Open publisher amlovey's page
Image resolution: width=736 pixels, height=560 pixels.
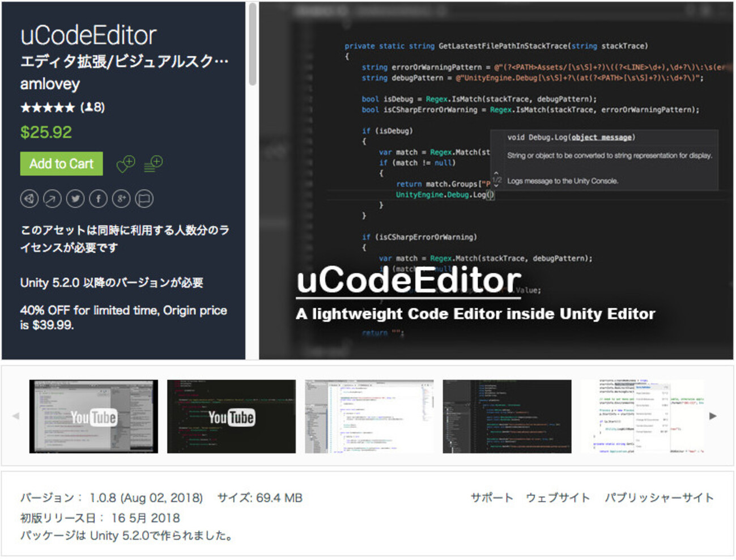(50, 84)
